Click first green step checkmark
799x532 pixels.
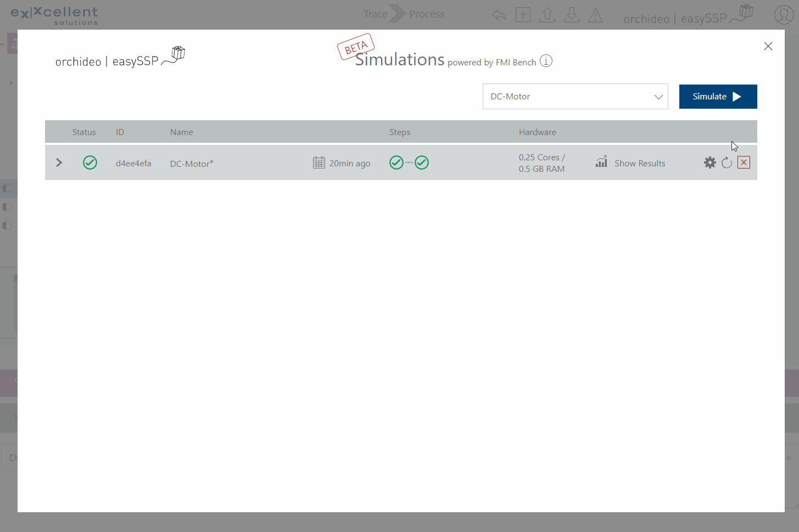coord(396,163)
